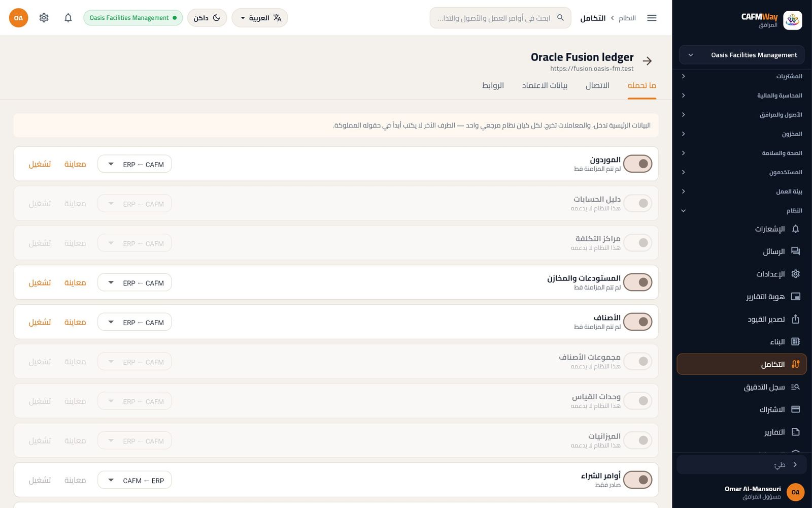Click Omar Al-Mansouri profile avatar in the sidebar footer
Image resolution: width=812 pixels, height=508 pixels.
coord(795,492)
